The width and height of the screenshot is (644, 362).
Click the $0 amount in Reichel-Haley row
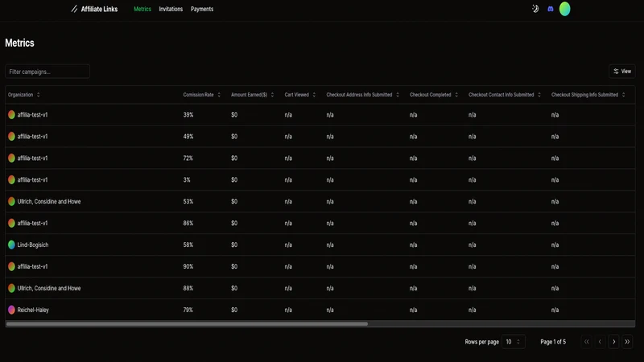[x=234, y=310]
